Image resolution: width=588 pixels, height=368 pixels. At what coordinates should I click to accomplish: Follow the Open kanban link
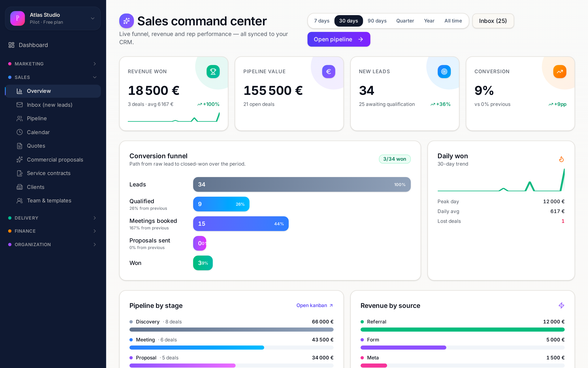(315, 305)
